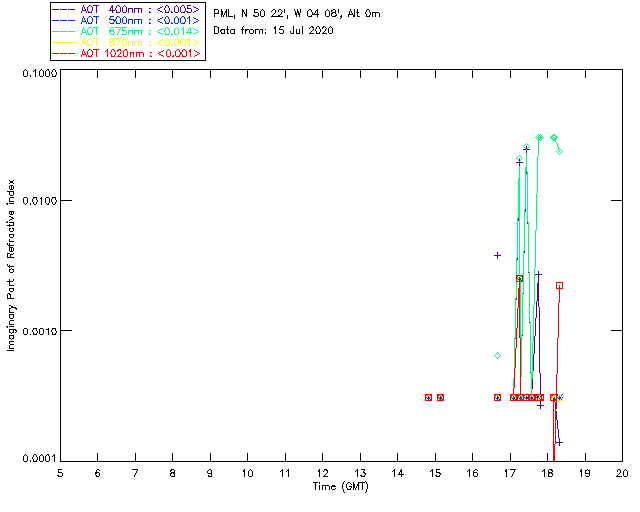This screenshot has height=512, width=640.
Task: Click the 'Data from: 15 Jul 2020' text
Action: tap(273, 31)
